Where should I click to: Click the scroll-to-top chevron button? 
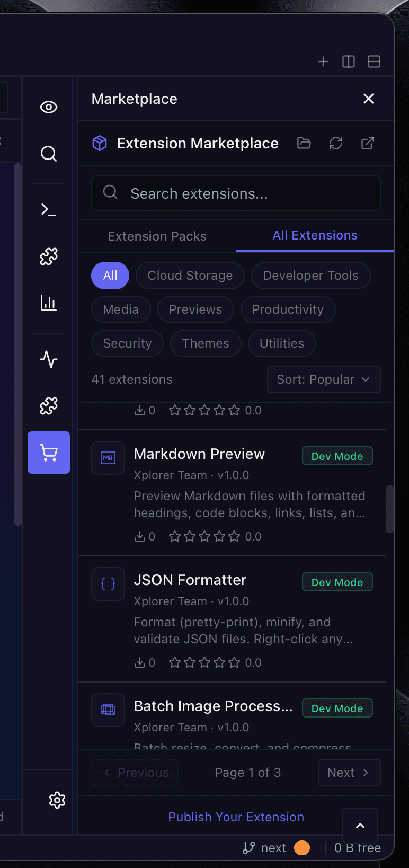coord(360,825)
